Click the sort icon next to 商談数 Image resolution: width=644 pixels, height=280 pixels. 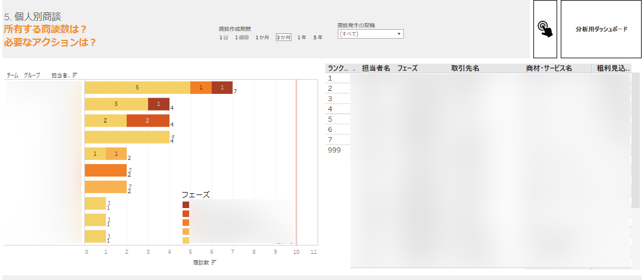point(214,262)
